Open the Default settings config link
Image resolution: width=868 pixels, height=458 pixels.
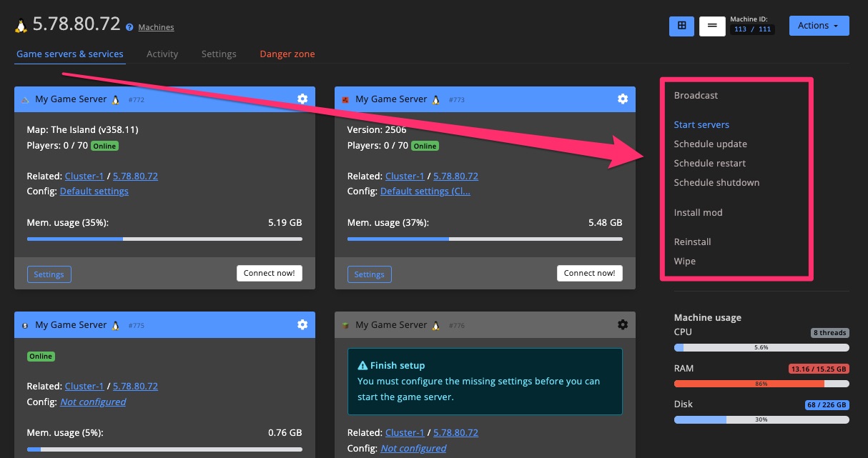pos(94,191)
